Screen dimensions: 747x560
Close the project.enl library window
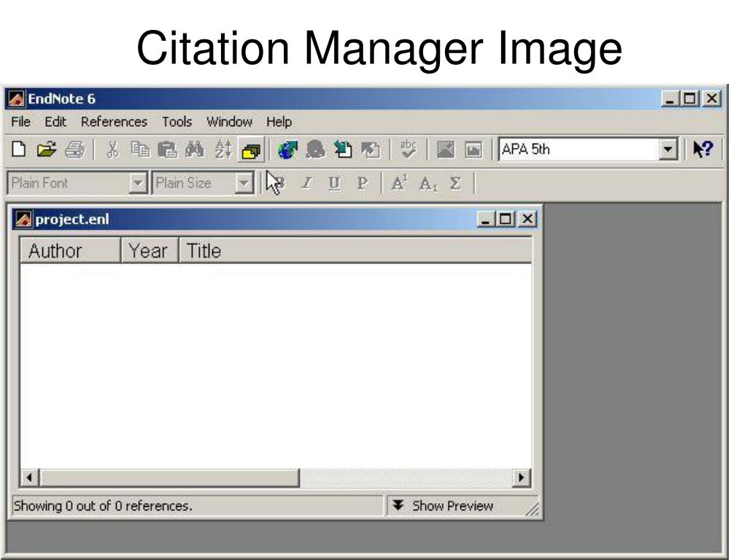tap(527, 219)
